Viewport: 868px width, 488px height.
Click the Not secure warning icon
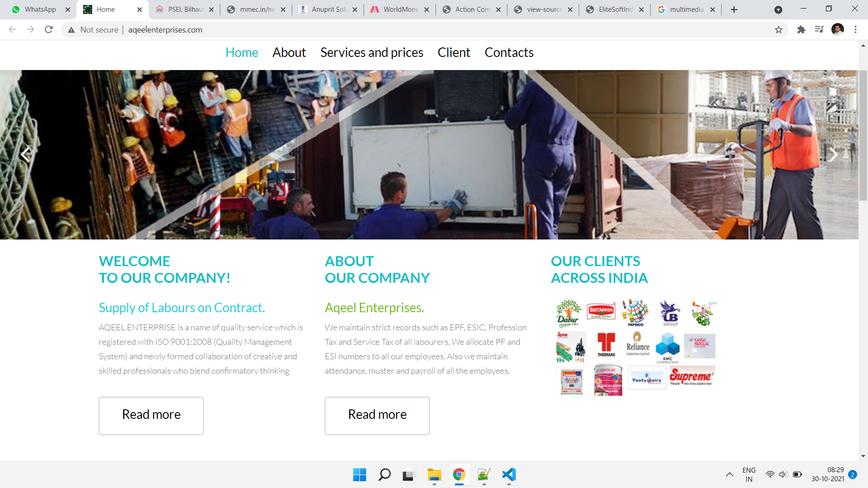(x=71, y=30)
